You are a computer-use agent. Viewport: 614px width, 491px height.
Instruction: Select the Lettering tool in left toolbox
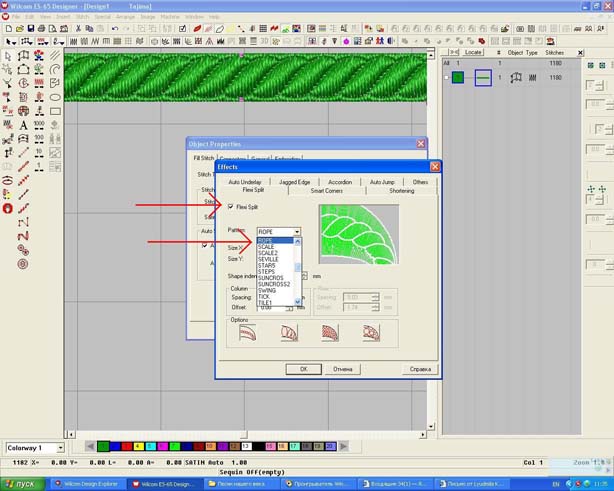coord(23,126)
